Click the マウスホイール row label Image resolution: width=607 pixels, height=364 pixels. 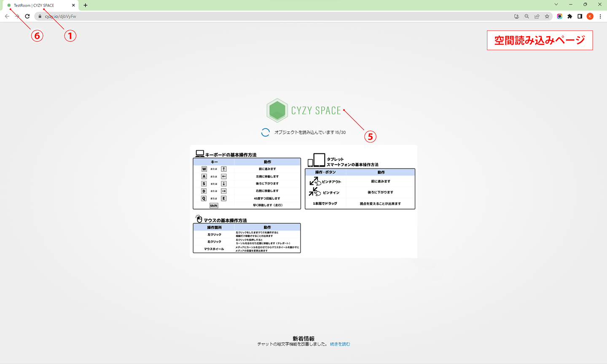[214, 249]
